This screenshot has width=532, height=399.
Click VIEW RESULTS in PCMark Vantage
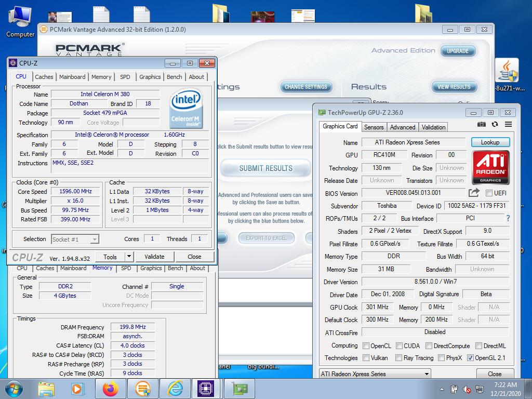454,87
